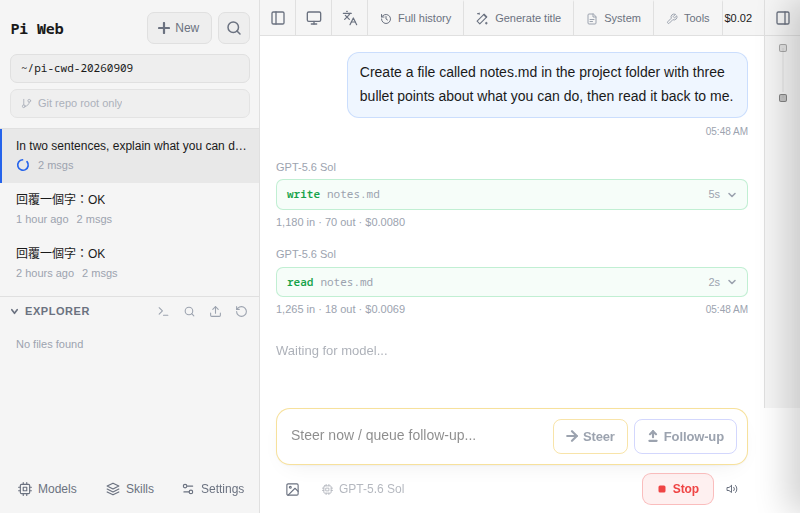Click the Steer button

(x=590, y=436)
